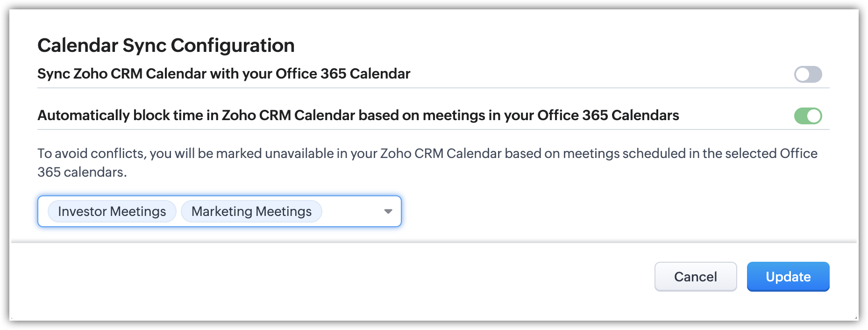Click the Automatically block time label text
Screen dimensions: 868x330
(358, 115)
